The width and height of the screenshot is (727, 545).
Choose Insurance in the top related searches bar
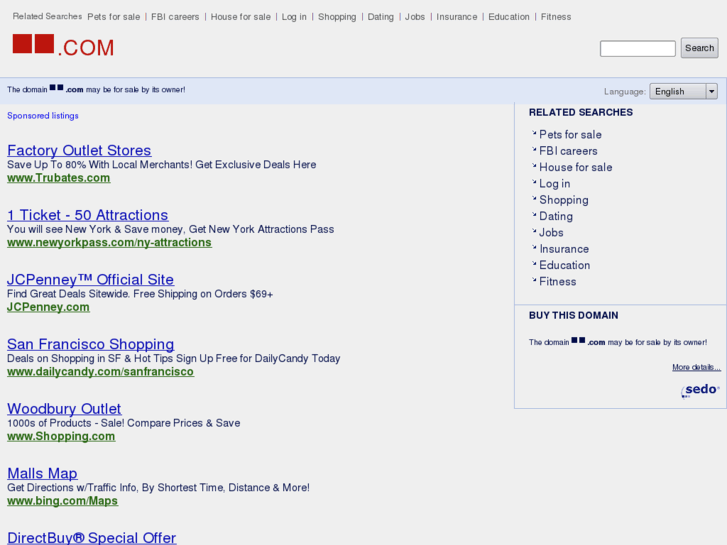click(457, 17)
